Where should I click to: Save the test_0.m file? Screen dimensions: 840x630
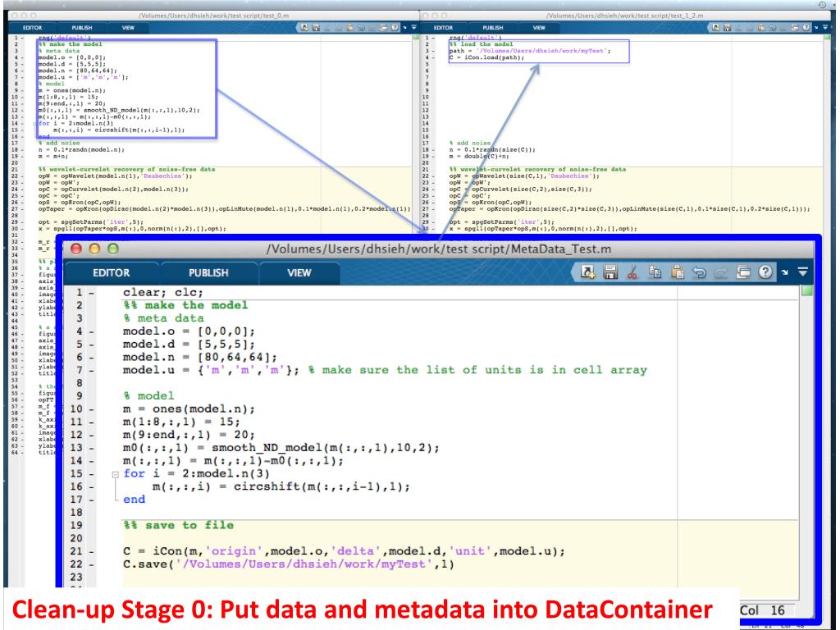(316, 27)
